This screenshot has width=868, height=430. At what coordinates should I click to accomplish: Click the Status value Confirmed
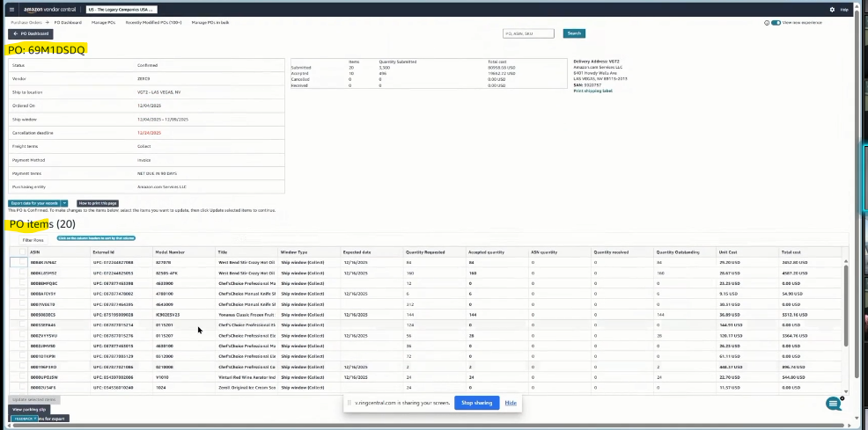[x=147, y=65]
